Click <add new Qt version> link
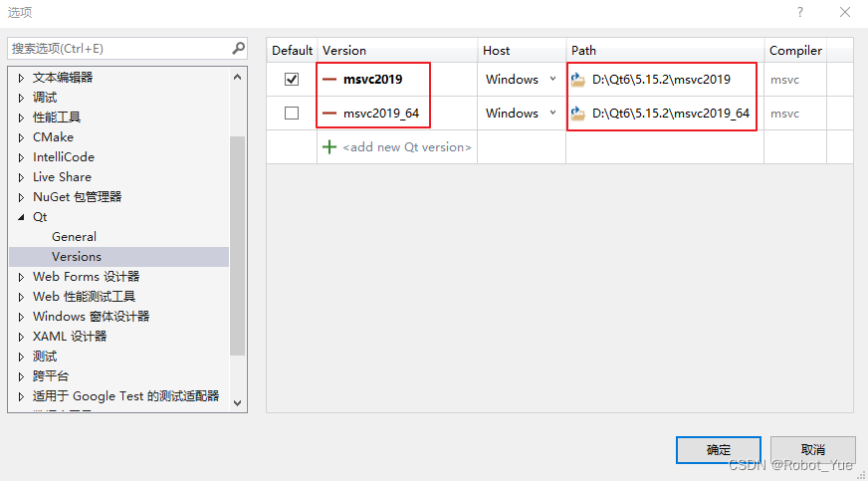Image resolution: width=868 pixels, height=481 pixels. pyautogui.click(x=407, y=146)
